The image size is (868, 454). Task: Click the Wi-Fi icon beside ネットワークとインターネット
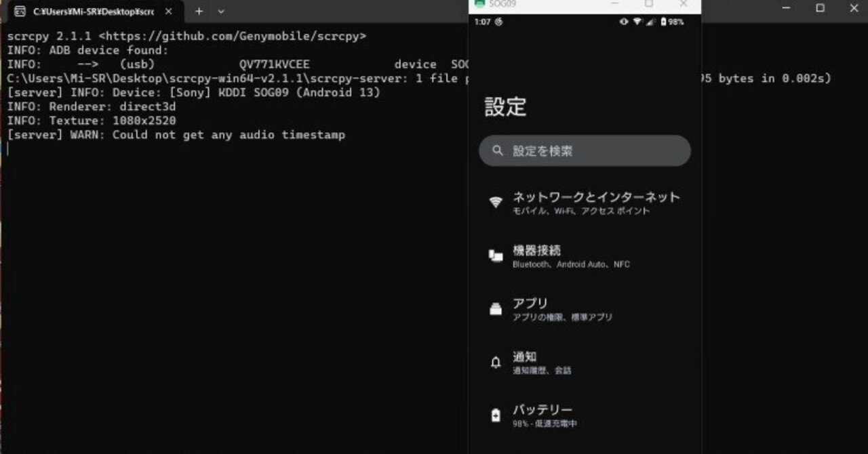496,203
